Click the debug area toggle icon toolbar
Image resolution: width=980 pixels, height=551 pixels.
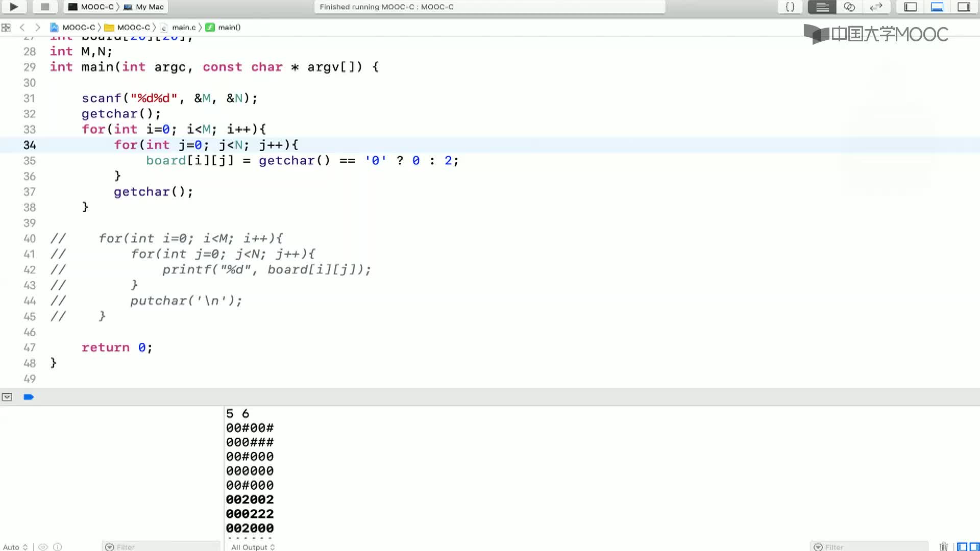[x=938, y=7]
